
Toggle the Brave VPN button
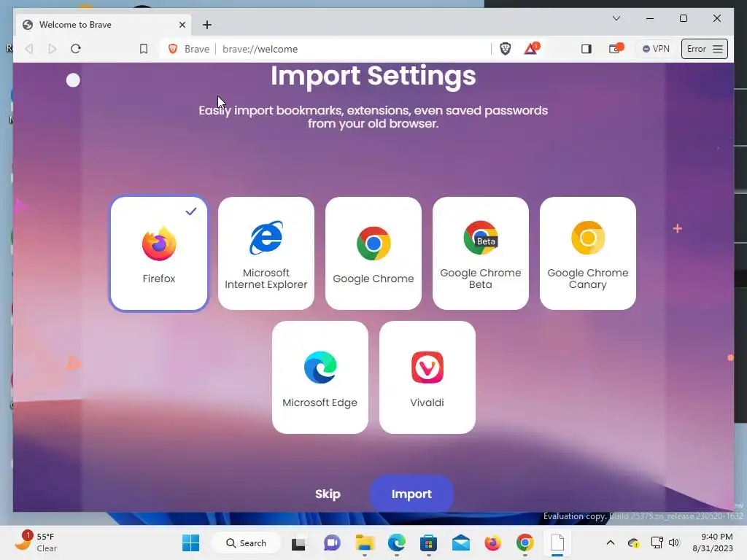656,49
